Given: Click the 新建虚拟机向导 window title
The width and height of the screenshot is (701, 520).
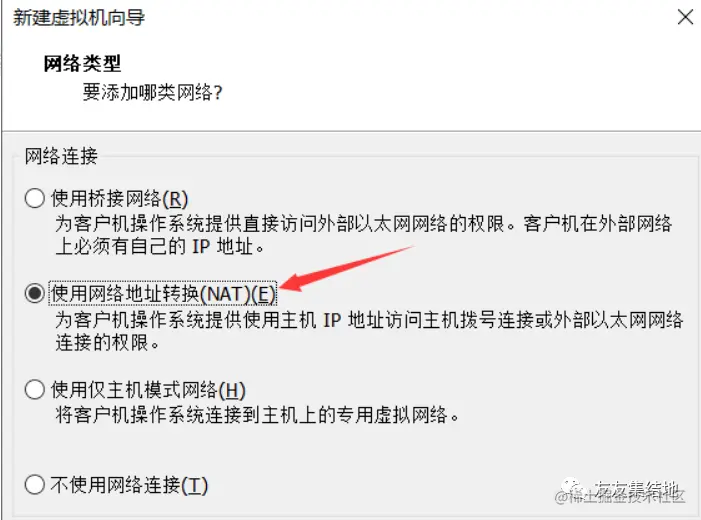Looking at the screenshot, I should coord(79,18).
